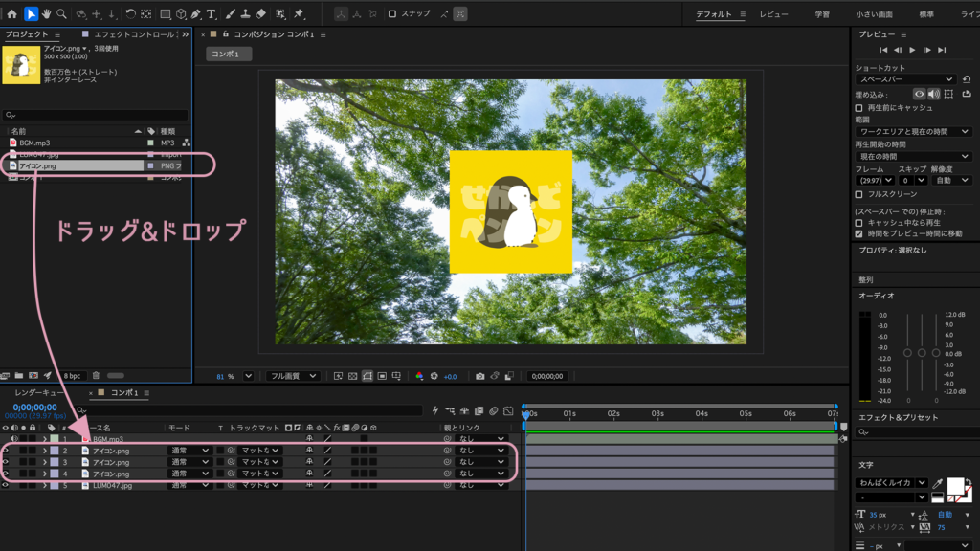Click the project panel search field
The height and width of the screenshot is (551, 980).
(95, 115)
